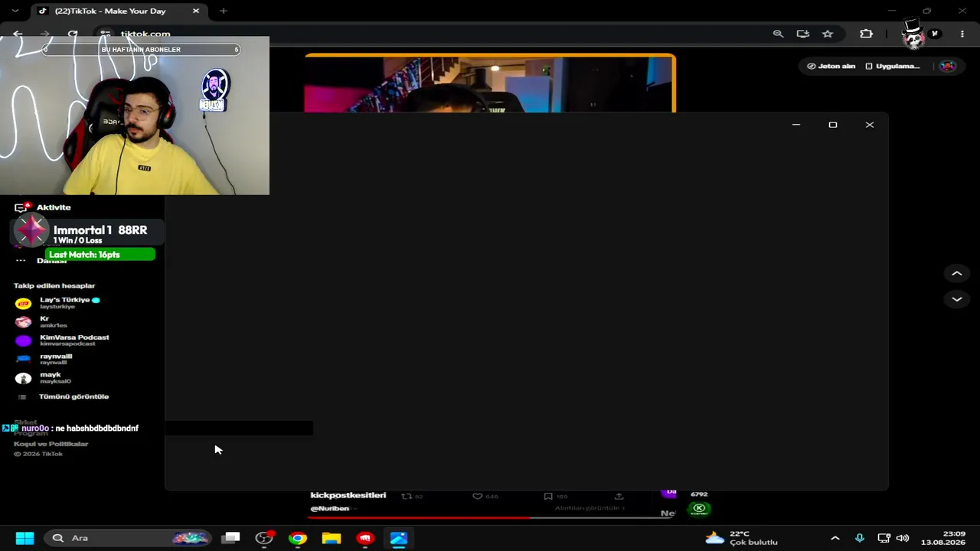Open volume control in system tray
The image size is (980, 551).
point(903,538)
